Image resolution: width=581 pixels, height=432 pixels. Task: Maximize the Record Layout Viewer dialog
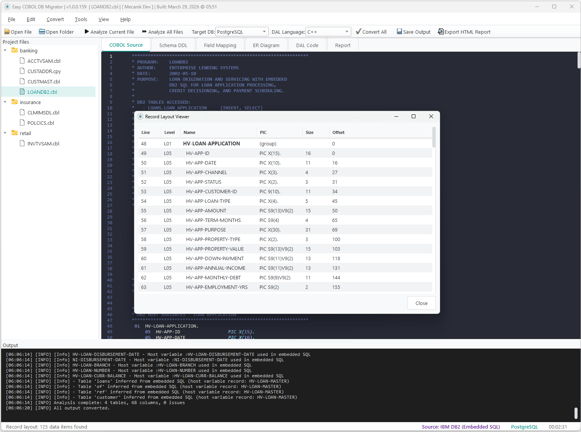pos(414,116)
